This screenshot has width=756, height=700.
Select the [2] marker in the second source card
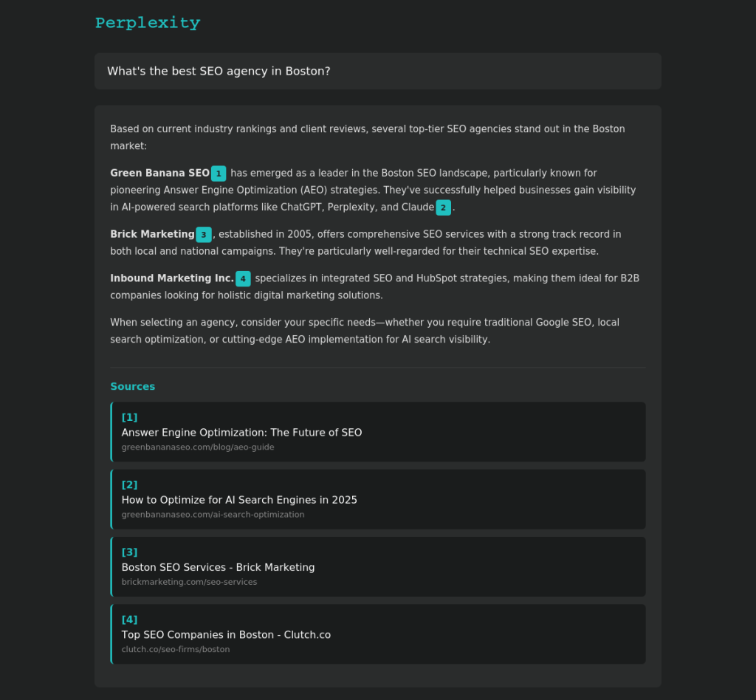coord(129,484)
